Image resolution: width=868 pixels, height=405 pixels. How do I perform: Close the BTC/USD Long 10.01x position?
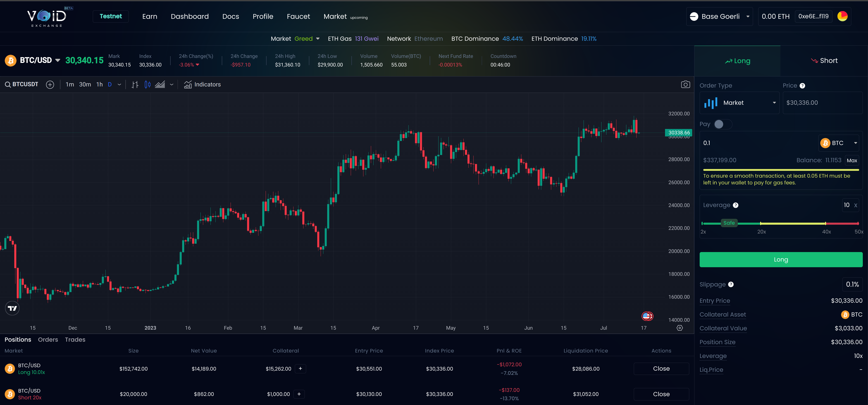tap(661, 369)
